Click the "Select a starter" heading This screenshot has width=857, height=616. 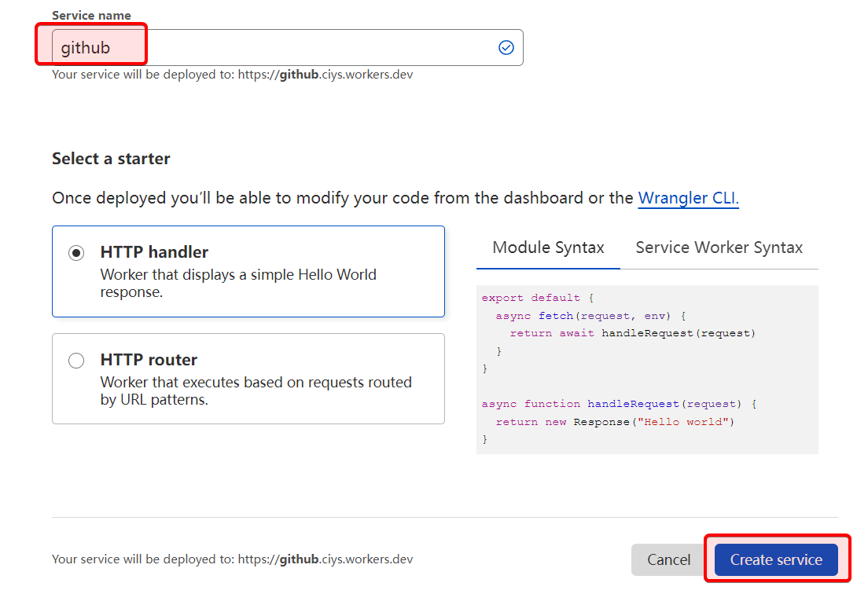[x=111, y=159]
